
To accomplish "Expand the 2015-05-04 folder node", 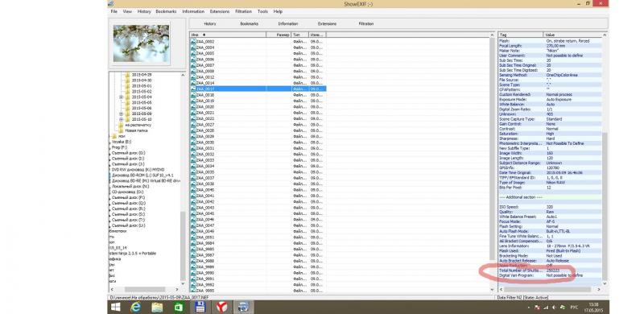I will [122, 97].
